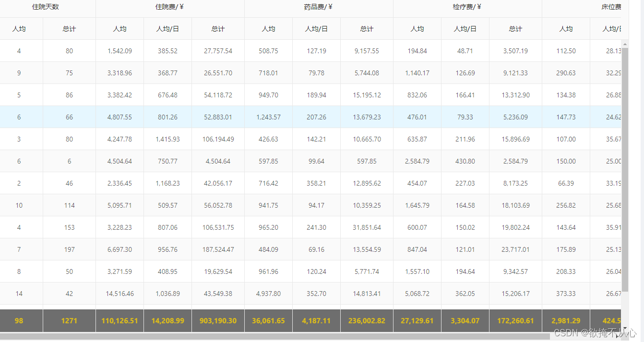Click the 药品费/¥ column header
This screenshot has height=342, width=644.
click(317, 7)
